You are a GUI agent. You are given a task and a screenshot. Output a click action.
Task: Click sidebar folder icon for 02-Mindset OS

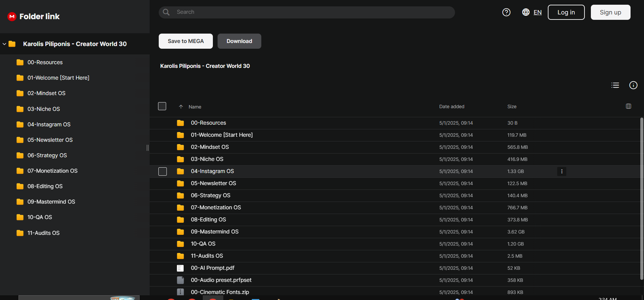coord(20,93)
